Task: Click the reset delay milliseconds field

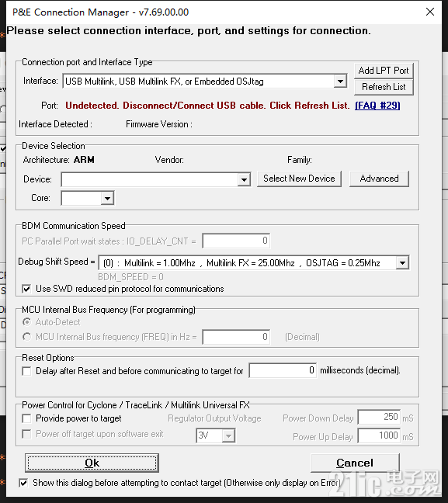Action: 283,370
